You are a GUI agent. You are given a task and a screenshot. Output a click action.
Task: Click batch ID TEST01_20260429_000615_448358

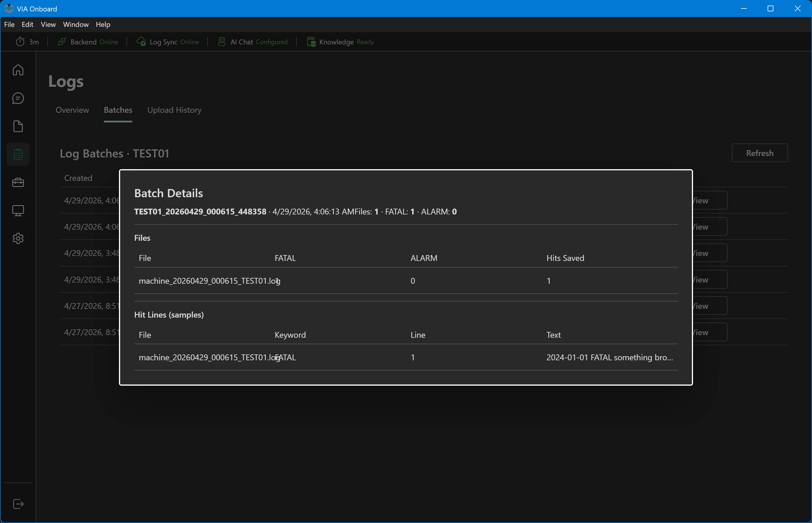200,212
